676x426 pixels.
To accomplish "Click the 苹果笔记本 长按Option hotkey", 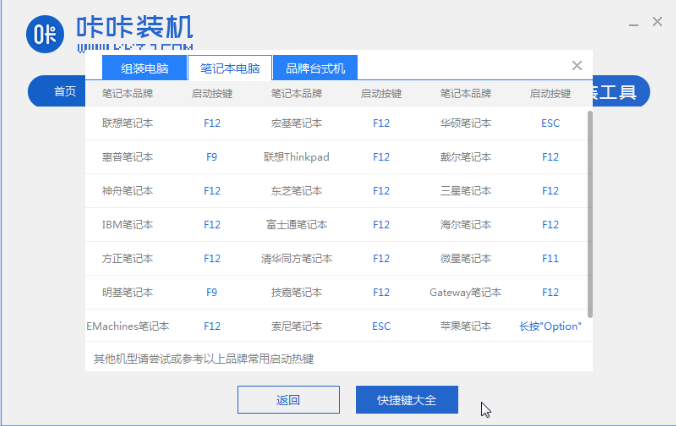I will 550,326.
